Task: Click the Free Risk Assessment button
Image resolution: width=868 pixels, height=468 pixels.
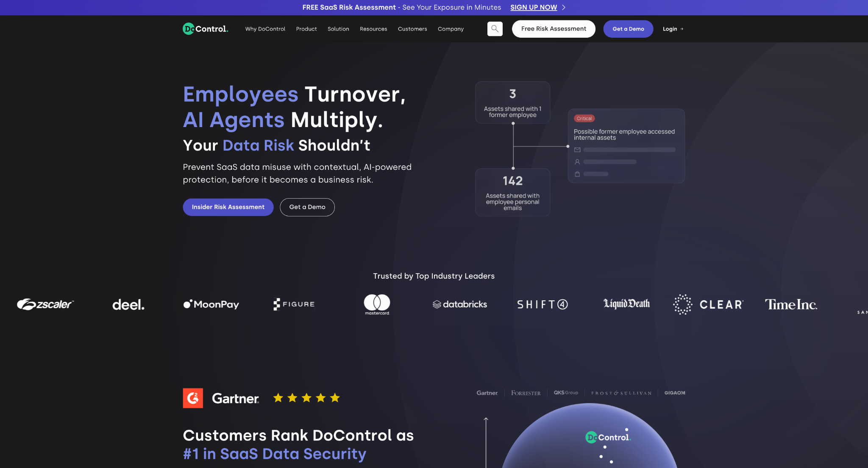Action: click(x=554, y=29)
